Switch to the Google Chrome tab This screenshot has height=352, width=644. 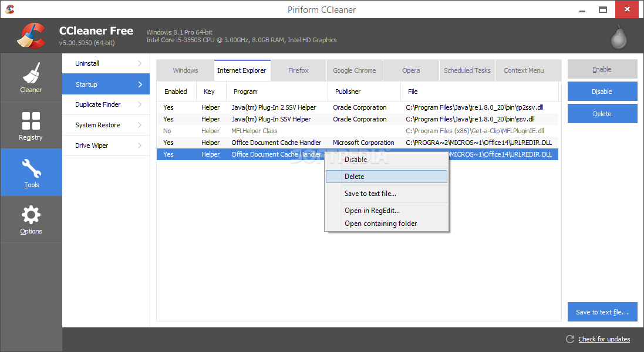point(355,70)
